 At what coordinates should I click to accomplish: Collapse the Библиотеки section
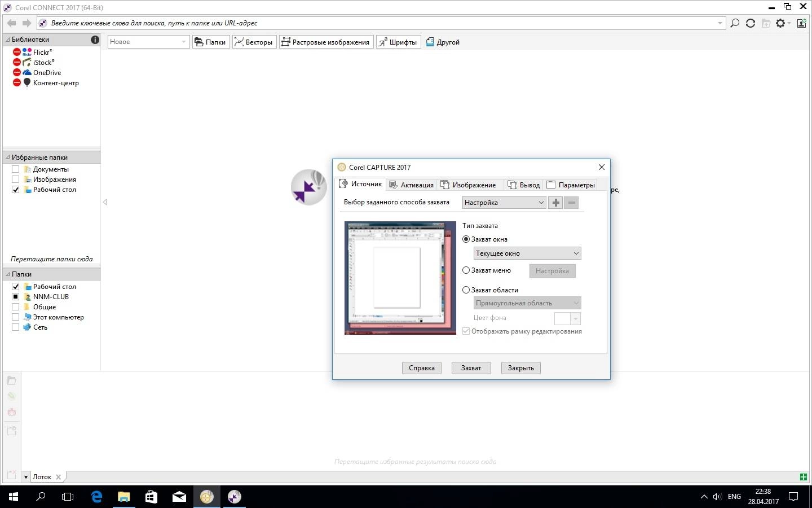point(8,40)
